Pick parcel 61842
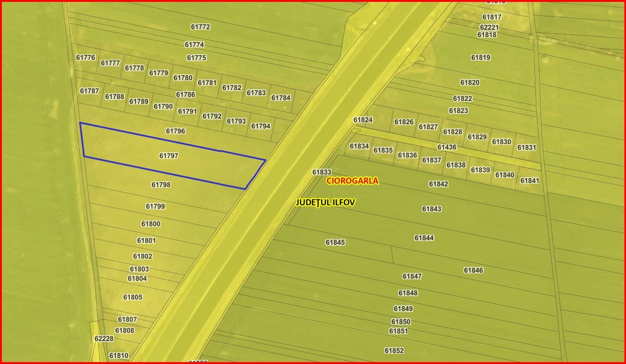626x364 pixels. point(438,184)
